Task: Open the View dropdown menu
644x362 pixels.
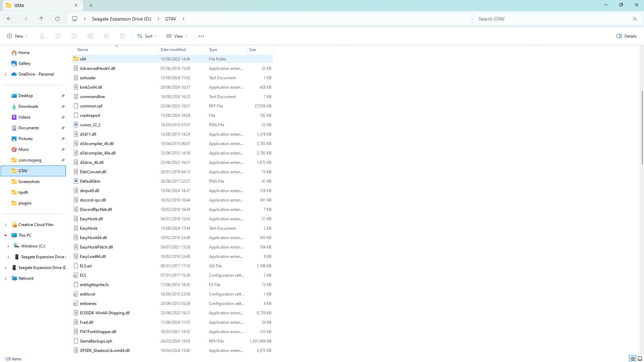Action: click(177, 36)
